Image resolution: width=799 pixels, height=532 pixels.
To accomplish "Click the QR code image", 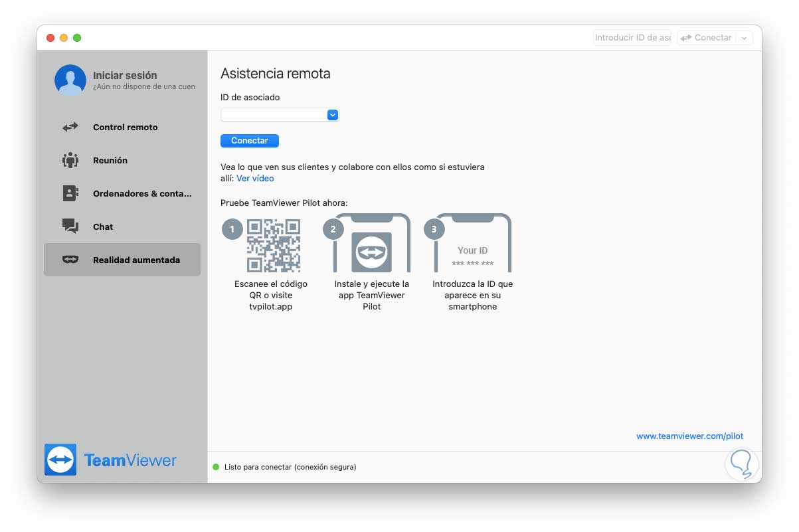I will (274, 245).
